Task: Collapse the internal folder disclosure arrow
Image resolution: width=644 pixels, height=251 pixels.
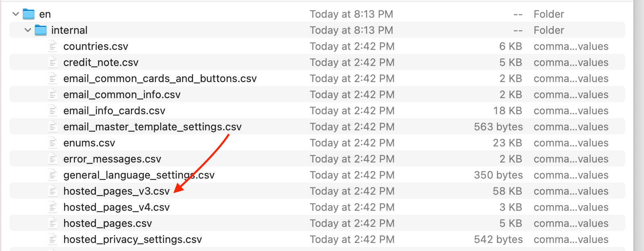Action: point(28,30)
